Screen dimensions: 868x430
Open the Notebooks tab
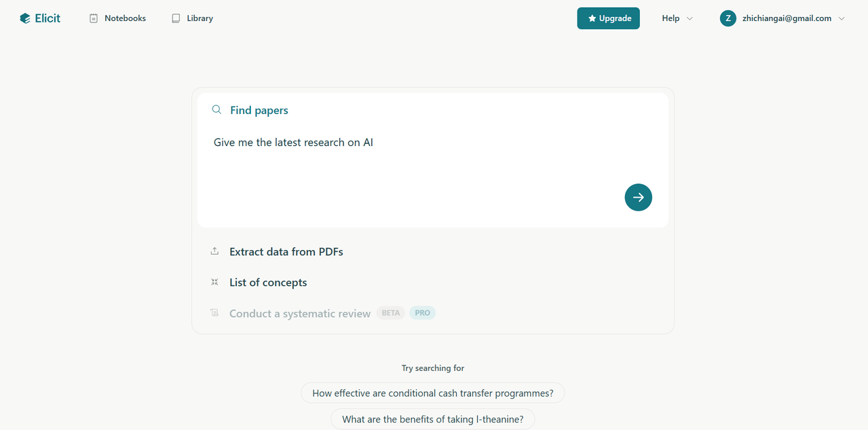tap(117, 18)
